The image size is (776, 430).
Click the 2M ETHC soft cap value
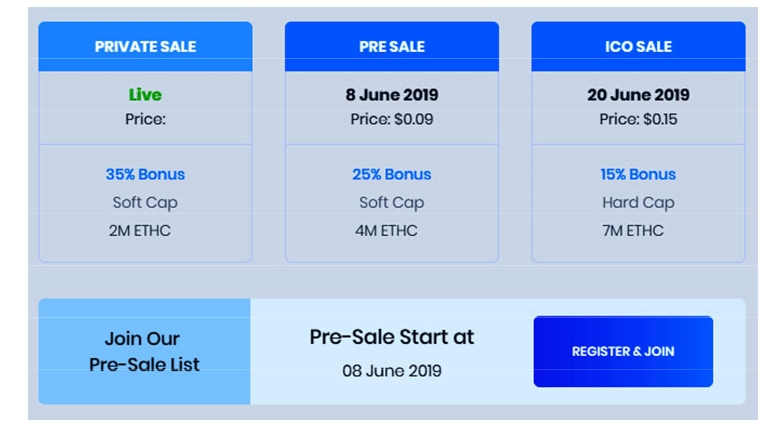(140, 230)
